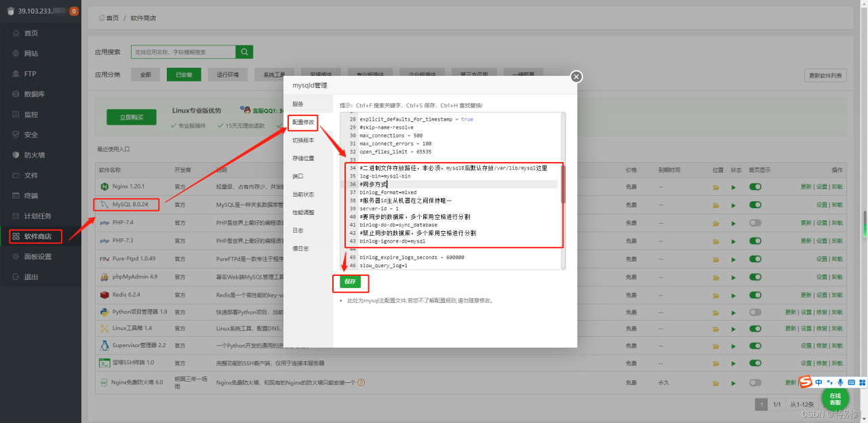Toggle homepage display for phpMyAdmin 4.9
This screenshot has width=868, height=423.
point(755,277)
